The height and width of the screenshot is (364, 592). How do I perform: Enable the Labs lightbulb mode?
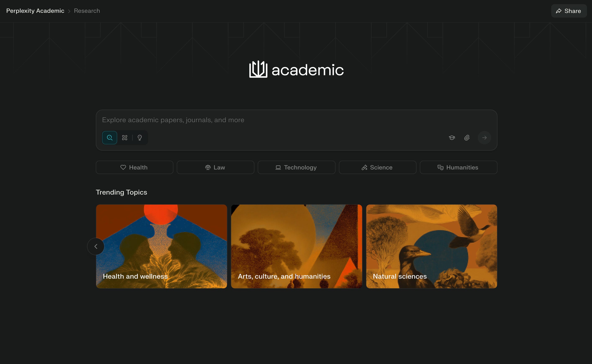pyautogui.click(x=140, y=137)
